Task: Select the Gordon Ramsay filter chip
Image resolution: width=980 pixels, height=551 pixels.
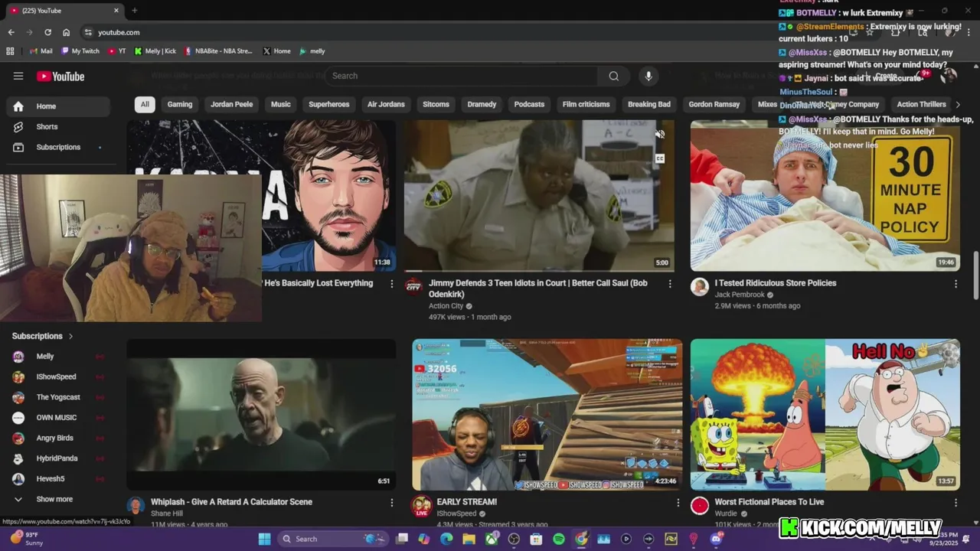Action: 714,104
